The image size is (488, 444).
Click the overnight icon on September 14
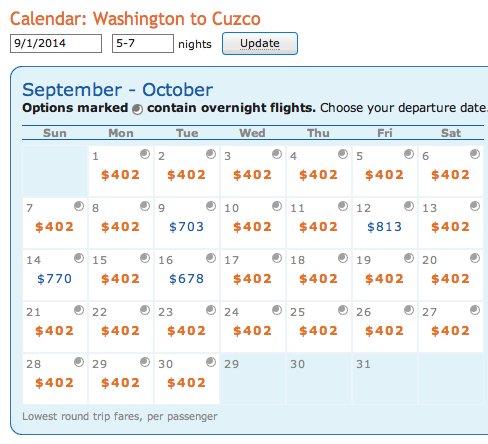(79, 258)
